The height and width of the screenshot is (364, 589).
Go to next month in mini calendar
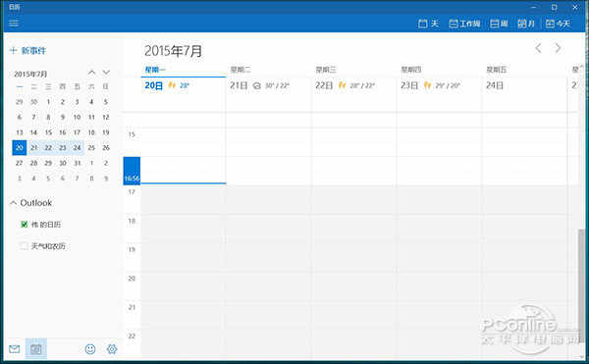pos(106,73)
